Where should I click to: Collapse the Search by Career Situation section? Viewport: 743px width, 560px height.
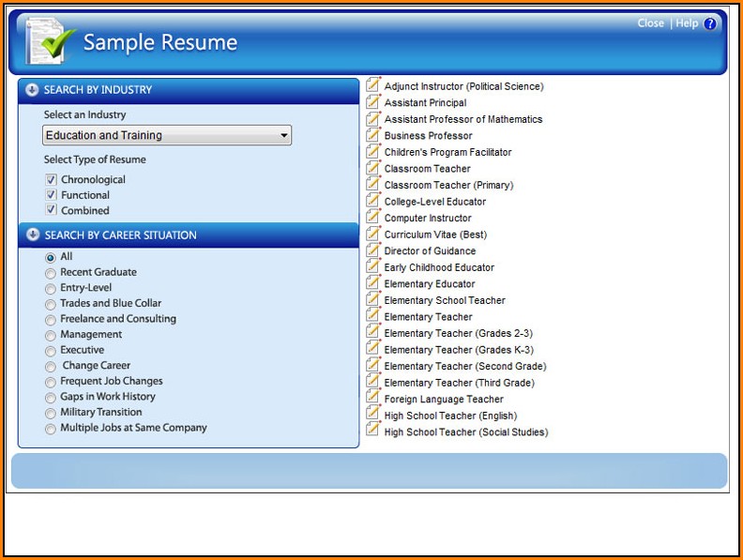coord(32,235)
